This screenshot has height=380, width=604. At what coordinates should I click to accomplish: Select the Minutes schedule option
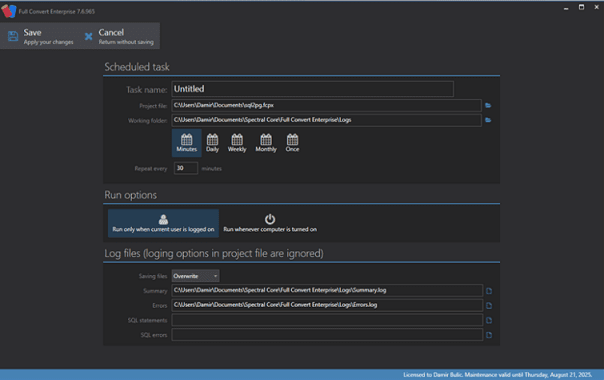pyautogui.click(x=187, y=143)
